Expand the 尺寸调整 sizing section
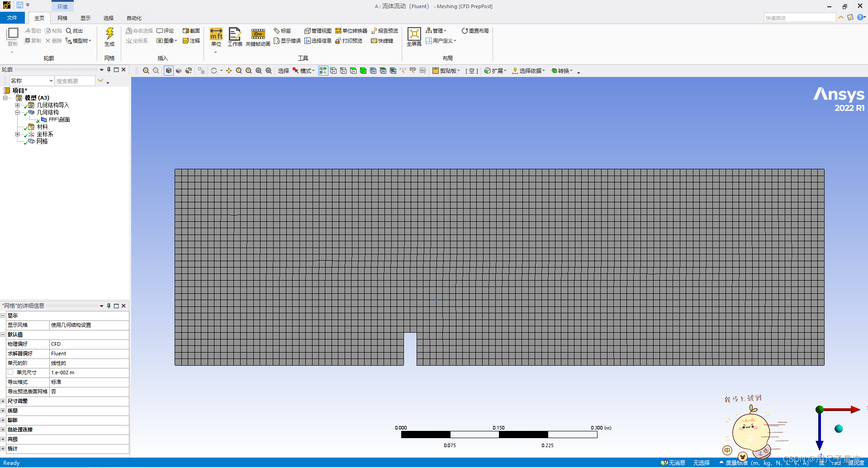Viewport: 868px width, 468px height. click(x=3, y=401)
